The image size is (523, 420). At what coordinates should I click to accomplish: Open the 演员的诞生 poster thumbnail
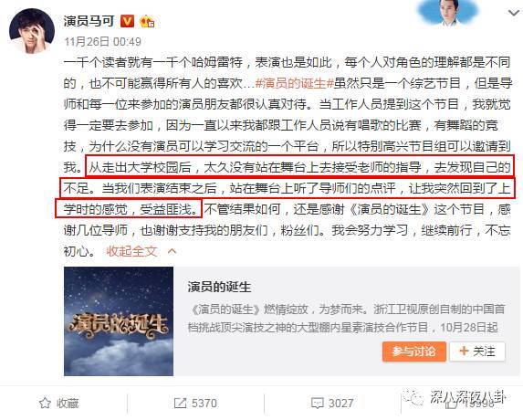pyautogui.click(x=119, y=321)
